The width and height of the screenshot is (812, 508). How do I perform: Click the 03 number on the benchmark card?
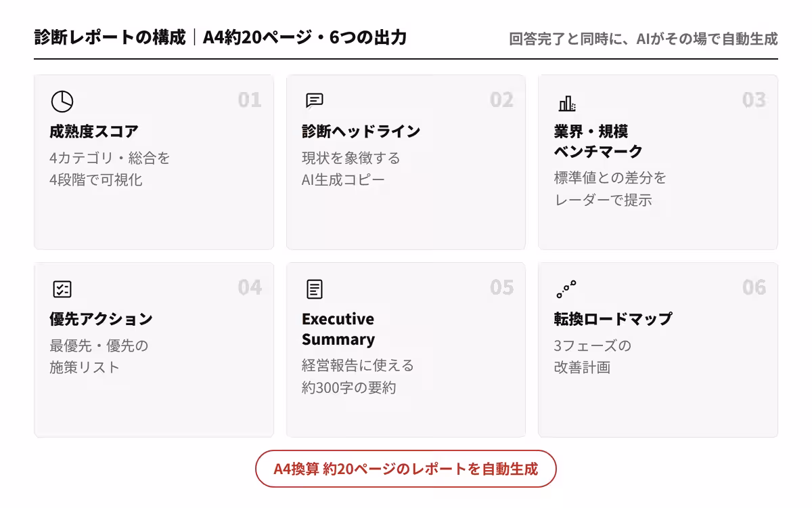tap(754, 100)
